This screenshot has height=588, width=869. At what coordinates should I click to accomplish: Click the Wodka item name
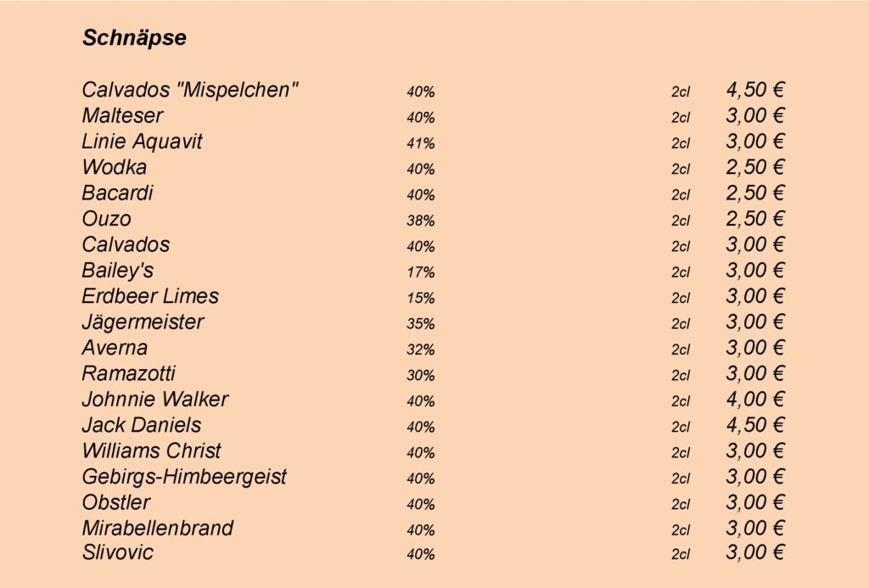115,167
